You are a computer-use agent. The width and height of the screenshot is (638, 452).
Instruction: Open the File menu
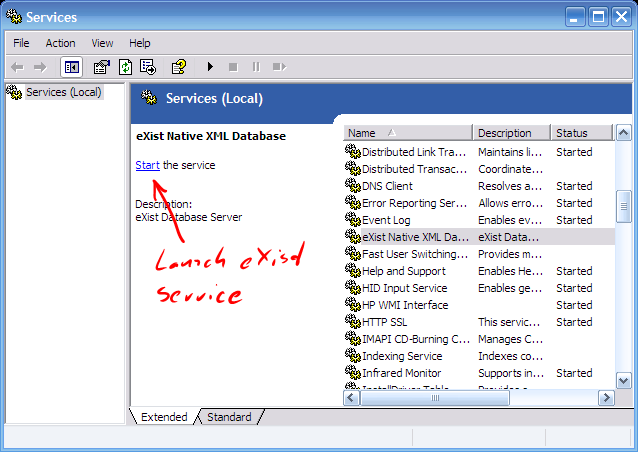click(x=21, y=43)
